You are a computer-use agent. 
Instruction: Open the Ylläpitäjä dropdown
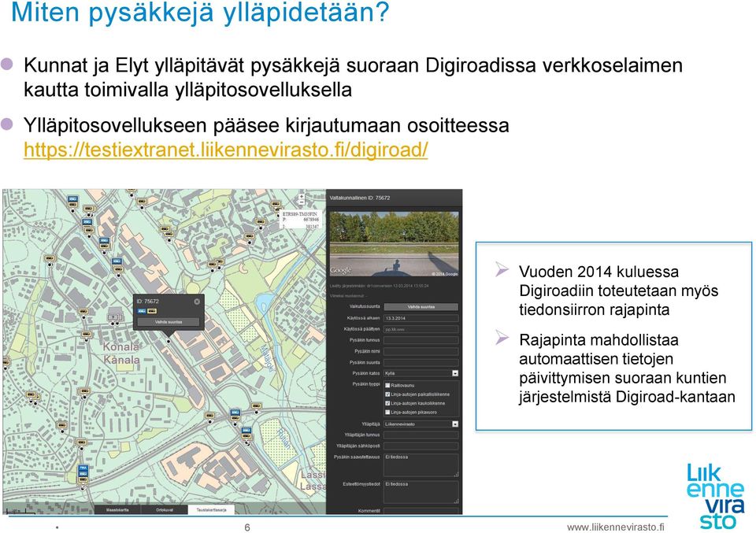click(421, 424)
